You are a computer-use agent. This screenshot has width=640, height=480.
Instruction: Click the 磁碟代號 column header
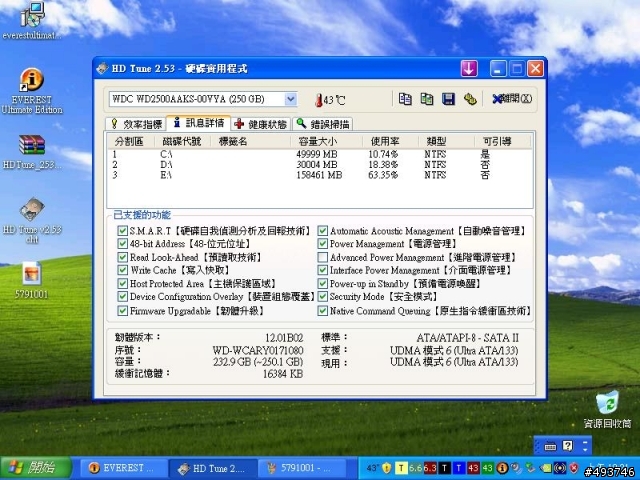[182, 142]
